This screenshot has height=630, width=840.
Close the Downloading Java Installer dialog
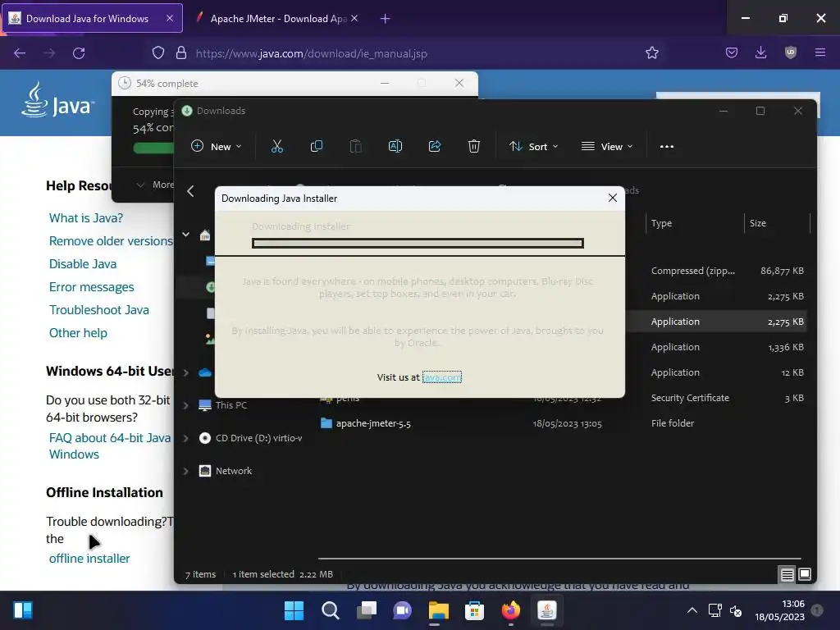pyautogui.click(x=613, y=198)
